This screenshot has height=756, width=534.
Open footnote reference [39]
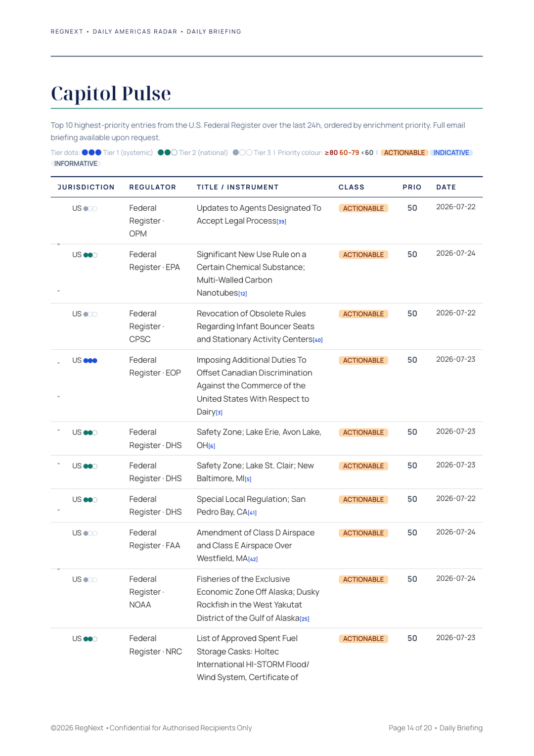(x=281, y=222)
